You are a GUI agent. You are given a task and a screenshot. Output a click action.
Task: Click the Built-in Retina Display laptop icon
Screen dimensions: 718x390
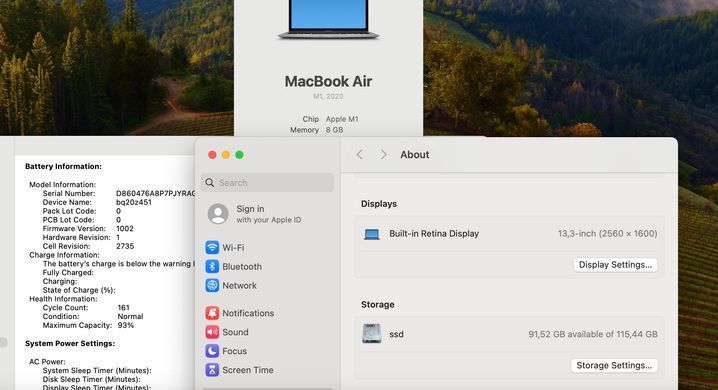pyautogui.click(x=372, y=234)
